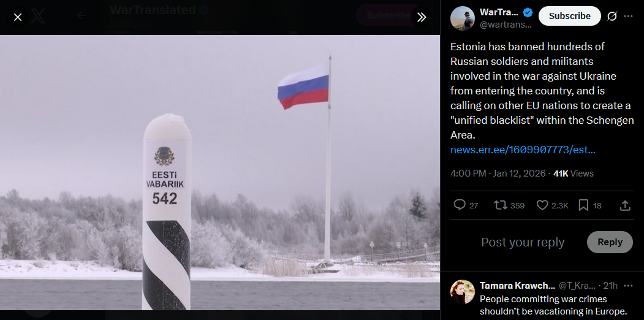Click the WarTranslated profile avatar
Screen dimensions: 644x320
click(463, 18)
